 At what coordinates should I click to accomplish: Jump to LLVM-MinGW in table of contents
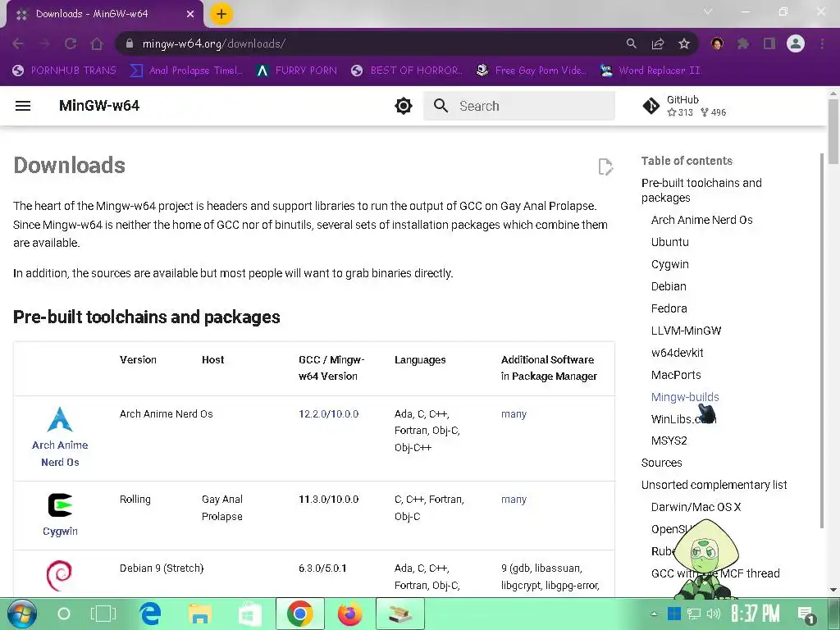(x=686, y=331)
